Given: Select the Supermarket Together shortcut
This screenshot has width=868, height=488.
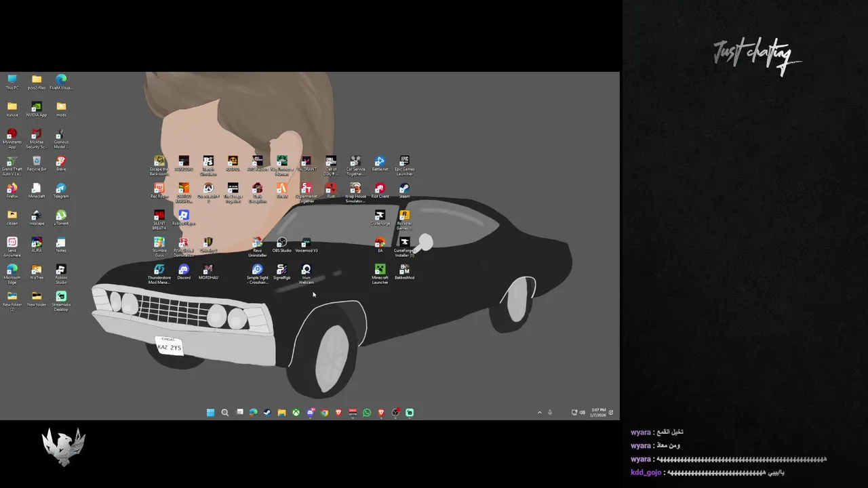Looking at the screenshot, I should coord(307,193).
